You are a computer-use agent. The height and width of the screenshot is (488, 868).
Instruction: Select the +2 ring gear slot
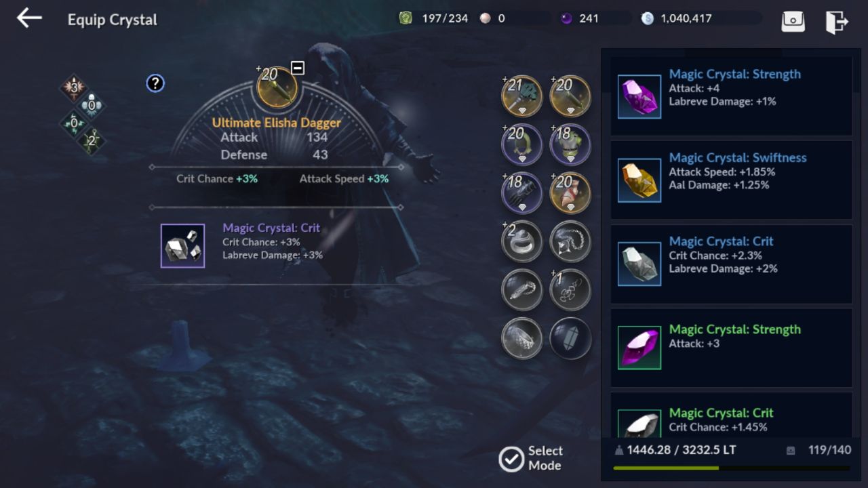521,241
